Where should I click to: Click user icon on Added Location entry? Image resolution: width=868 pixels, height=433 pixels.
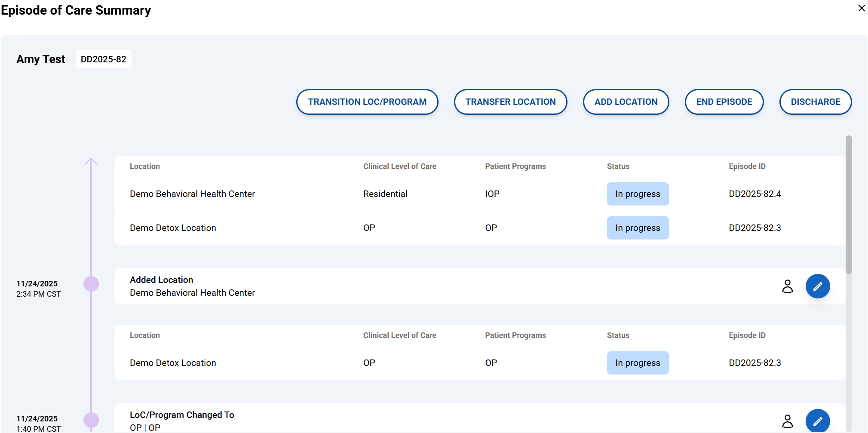pyautogui.click(x=787, y=286)
